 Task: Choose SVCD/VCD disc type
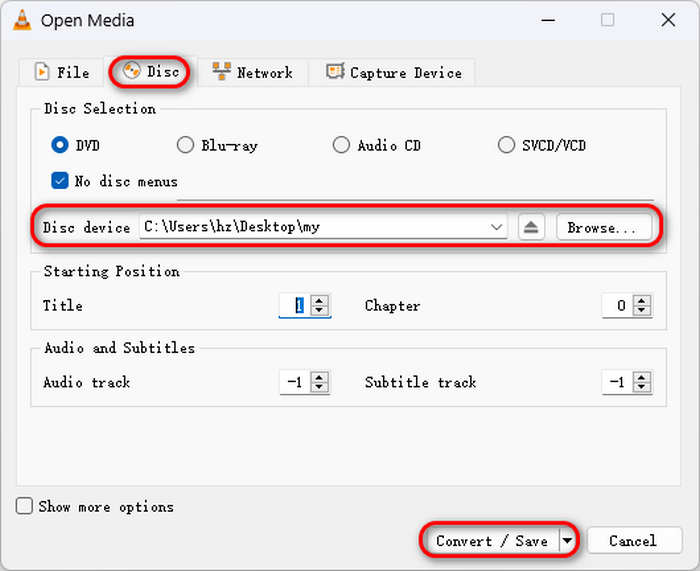tap(506, 145)
